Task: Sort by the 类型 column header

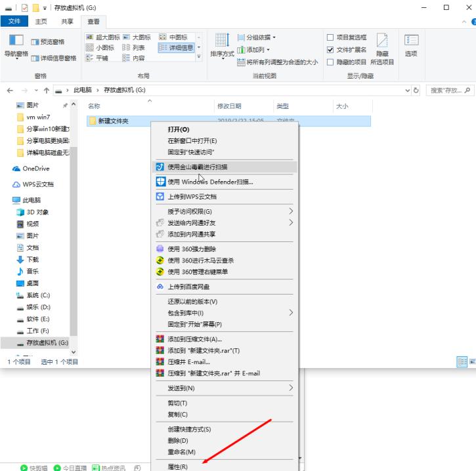Action: pyautogui.click(x=303, y=106)
